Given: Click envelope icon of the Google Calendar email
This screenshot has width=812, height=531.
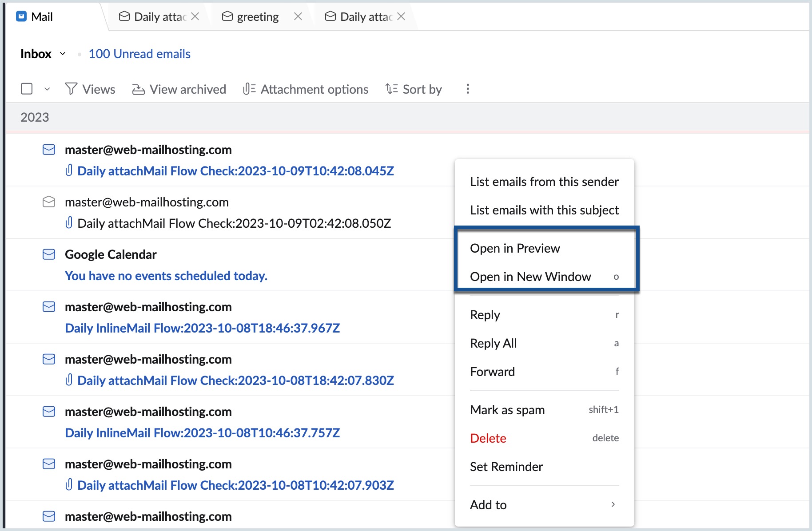Looking at the screenshot, I should [x=49, y=254].
